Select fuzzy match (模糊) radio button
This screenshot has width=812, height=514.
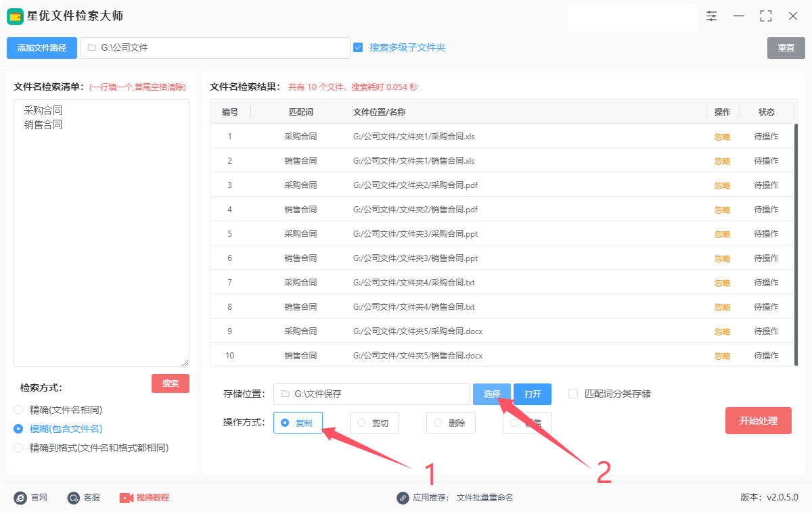[18, 429]
